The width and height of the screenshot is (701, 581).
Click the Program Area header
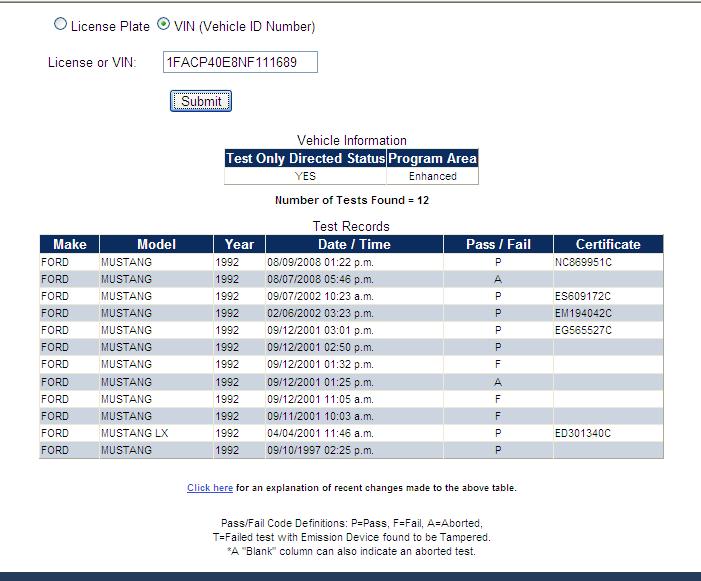(432, 158)
